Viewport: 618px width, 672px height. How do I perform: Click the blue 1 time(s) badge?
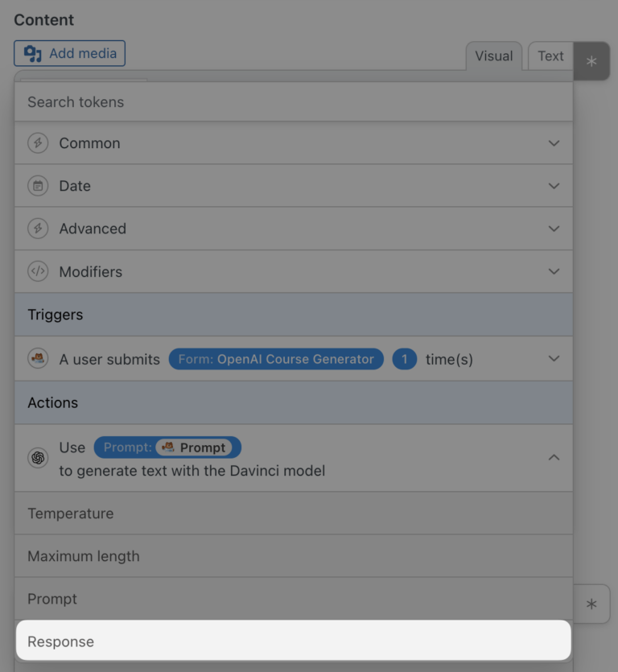coord(403,359)
